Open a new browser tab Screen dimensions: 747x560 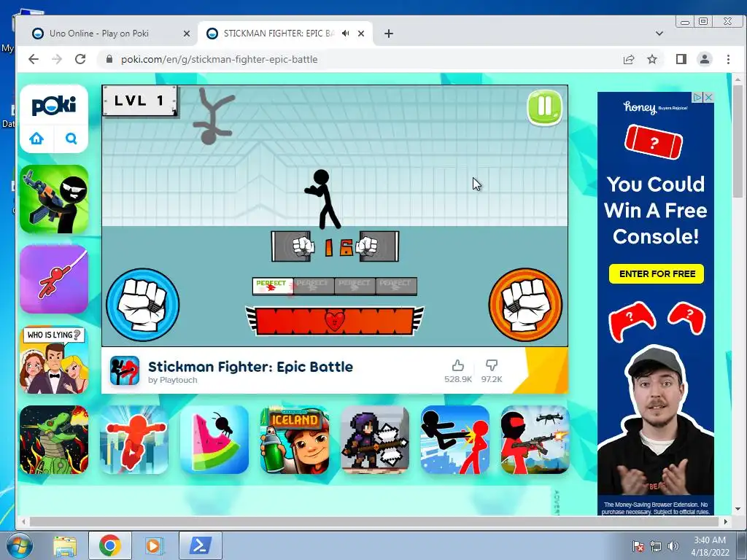(389, 34)
